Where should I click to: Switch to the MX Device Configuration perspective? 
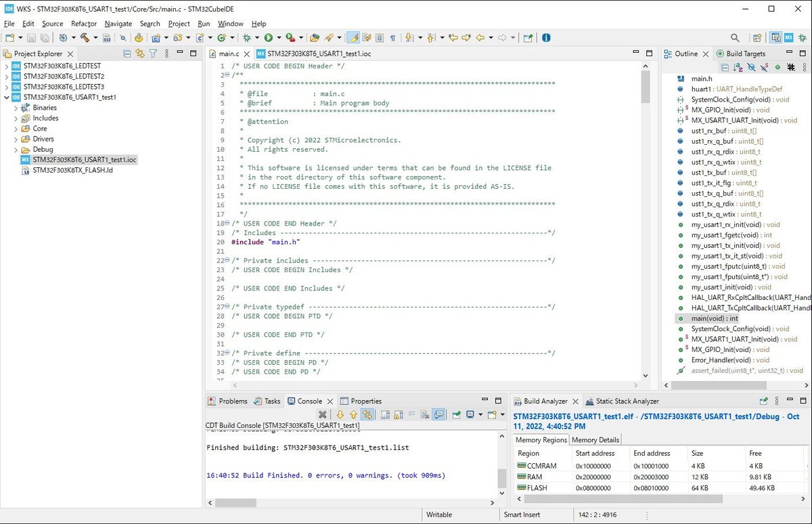tap(788, 38)
